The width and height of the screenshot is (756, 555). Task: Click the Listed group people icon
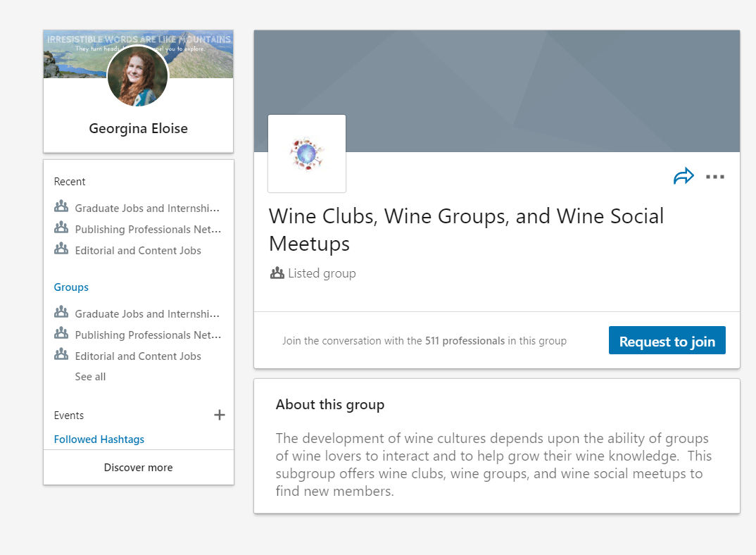click(x=277, y=273)
